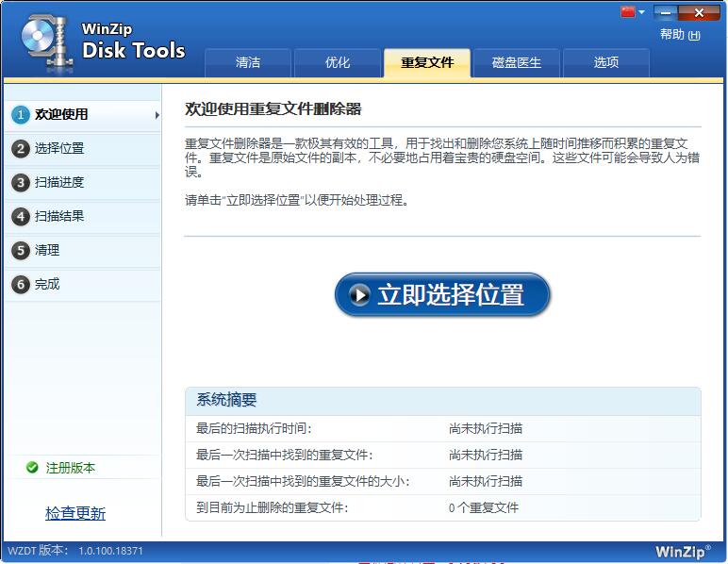
Task: Switch to the 清洁 tab
Action: tap(248, 62)
